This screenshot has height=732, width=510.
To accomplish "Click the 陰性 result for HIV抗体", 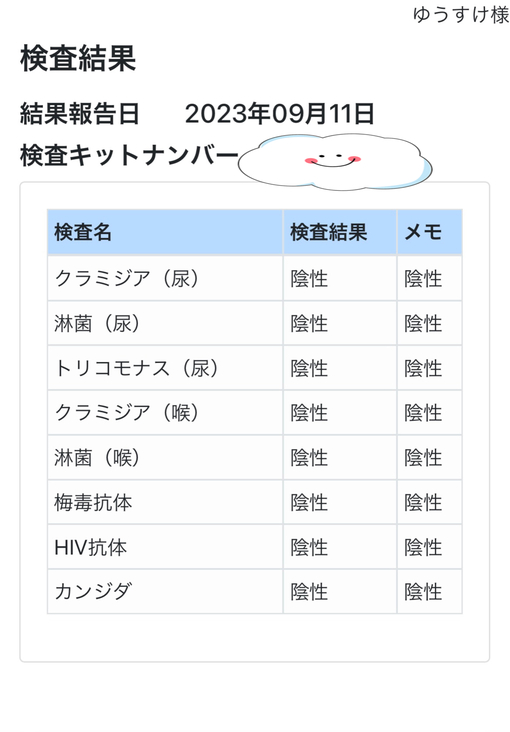I will click(x=309, y=547).
